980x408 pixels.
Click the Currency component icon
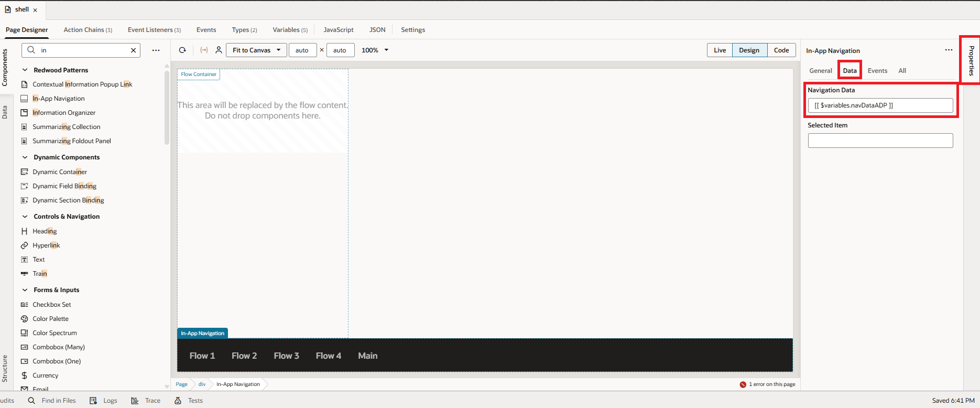point(24,375)
